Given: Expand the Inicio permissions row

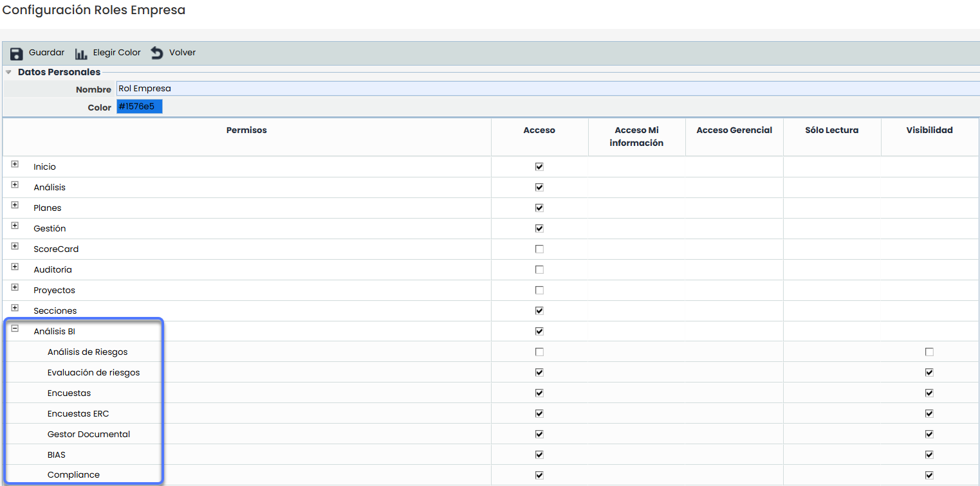Looking at the screenshot, I should pyautogui.click(x=15, y=165).
